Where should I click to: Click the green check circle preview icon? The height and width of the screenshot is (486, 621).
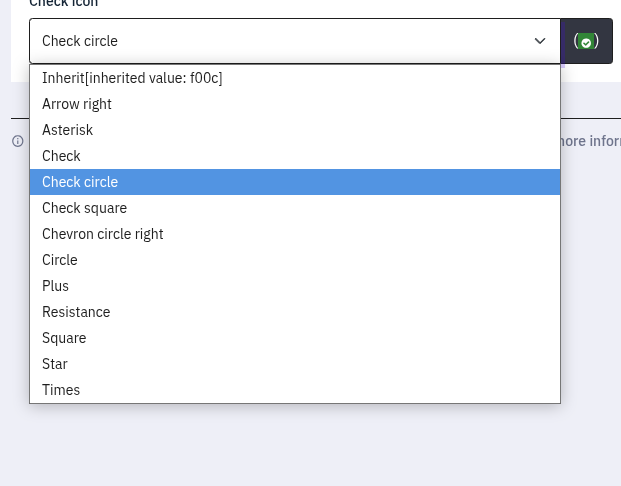click(x=587, y=41)
